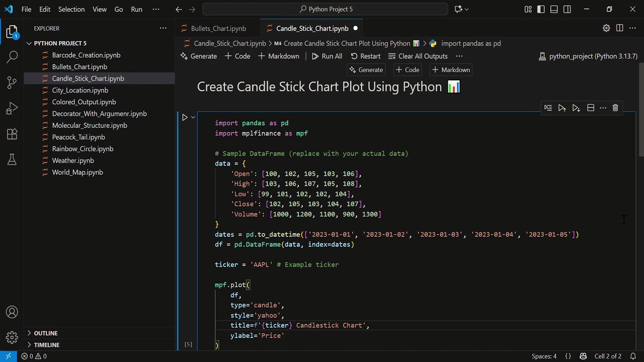Open the Manage gear in activity bar
The image size is (644, 362).
click(x=12, y=337)
